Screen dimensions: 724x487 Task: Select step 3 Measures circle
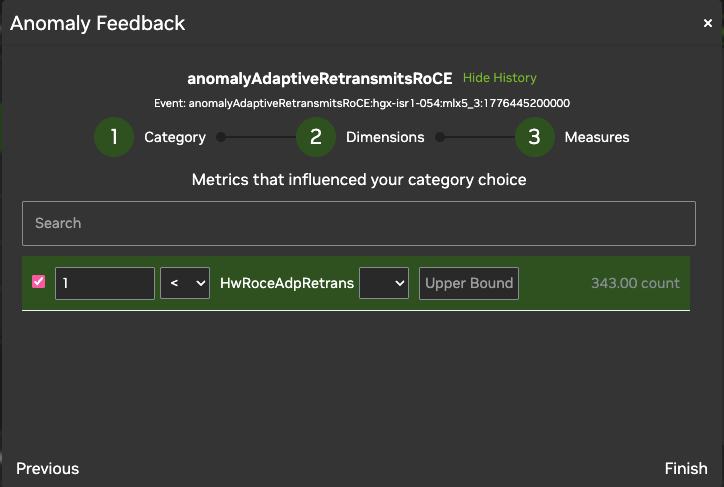pyautogui.click(x=535, y=137)
